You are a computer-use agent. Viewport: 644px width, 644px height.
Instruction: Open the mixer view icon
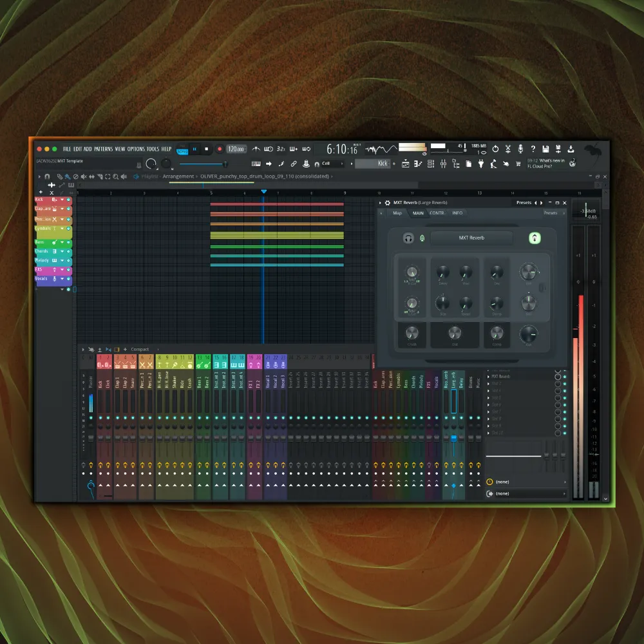443,164
